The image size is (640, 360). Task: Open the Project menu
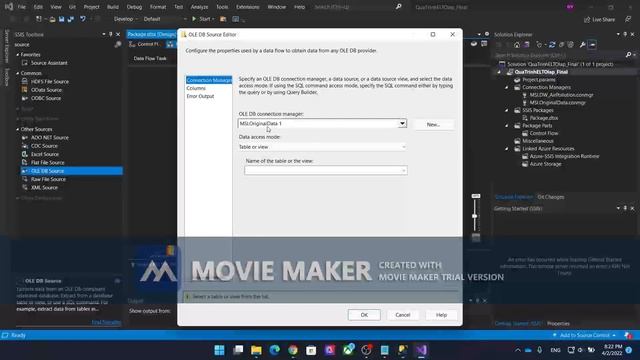click(91, 7)
